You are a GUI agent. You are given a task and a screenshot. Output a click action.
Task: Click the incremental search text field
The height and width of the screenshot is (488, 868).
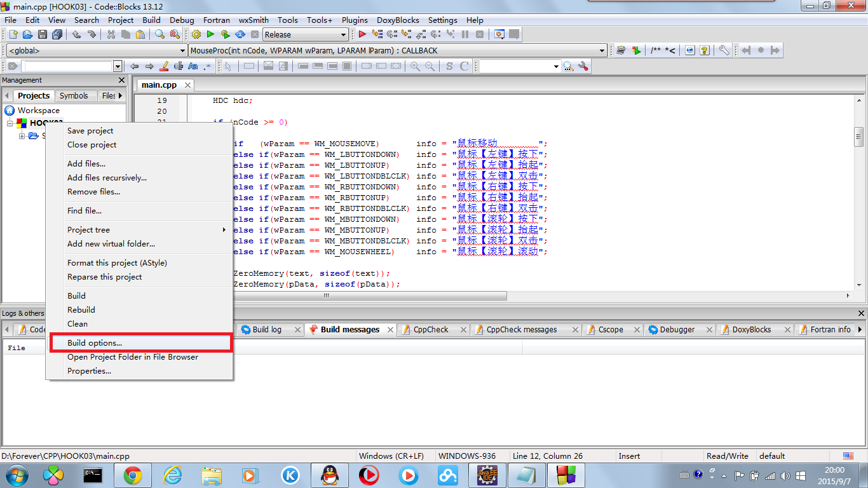click(67, 66)
